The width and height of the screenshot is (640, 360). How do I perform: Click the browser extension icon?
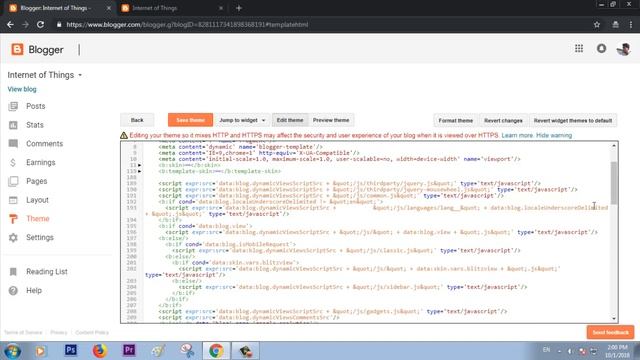[x=616, y=24]
